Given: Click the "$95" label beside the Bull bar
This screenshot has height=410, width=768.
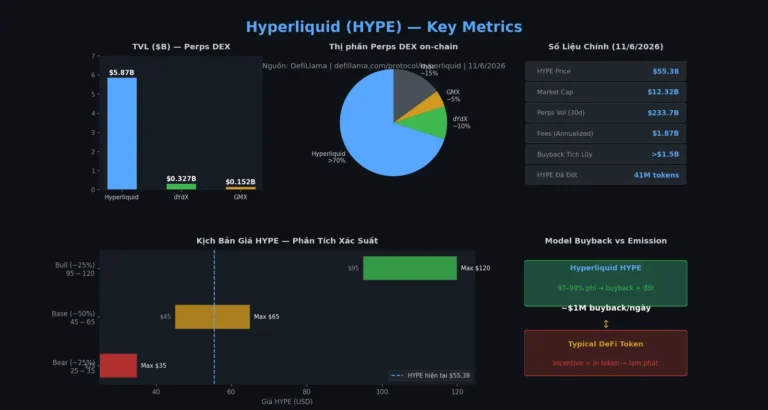Looking at the screenshot, I should (353, 268).
